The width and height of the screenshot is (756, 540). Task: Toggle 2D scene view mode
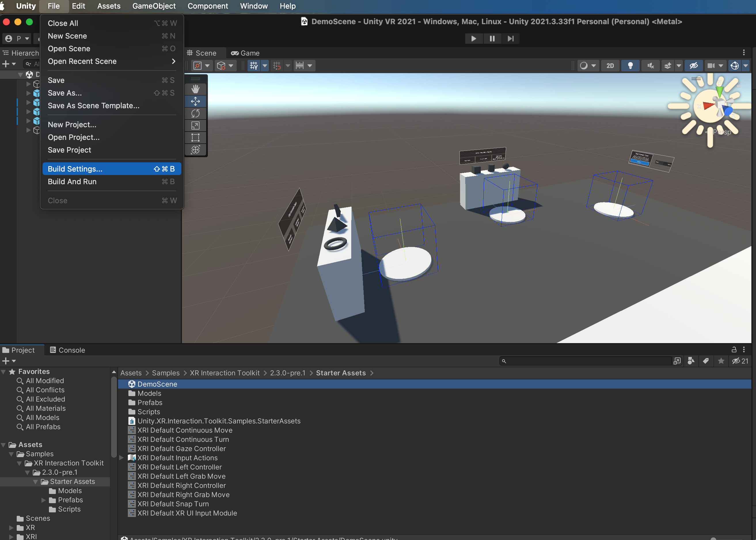coord(610,66)
